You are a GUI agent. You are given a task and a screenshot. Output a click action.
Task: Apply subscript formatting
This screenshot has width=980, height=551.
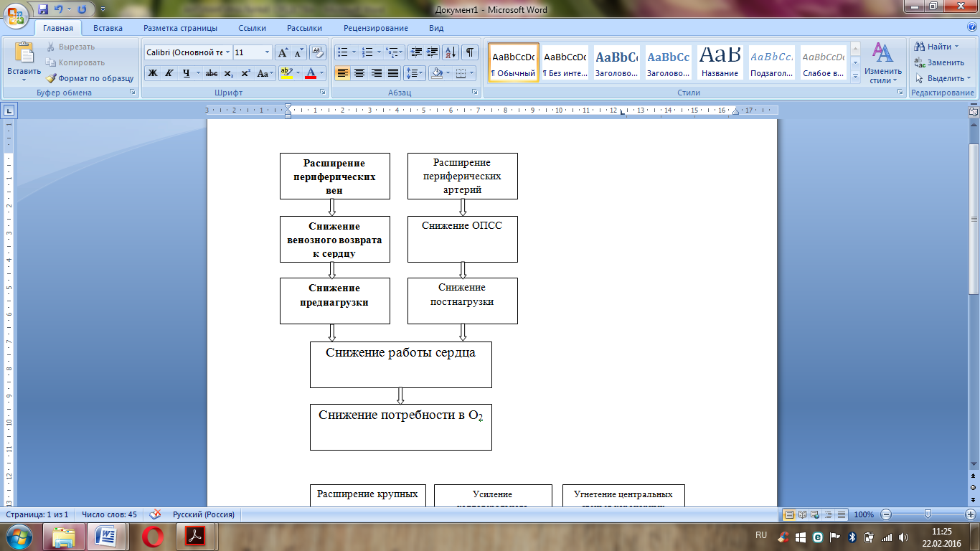tap(228, 73)
